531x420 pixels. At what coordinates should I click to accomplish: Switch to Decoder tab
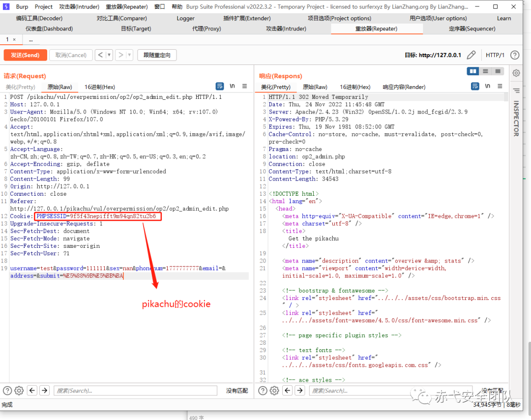click(39, 18)
